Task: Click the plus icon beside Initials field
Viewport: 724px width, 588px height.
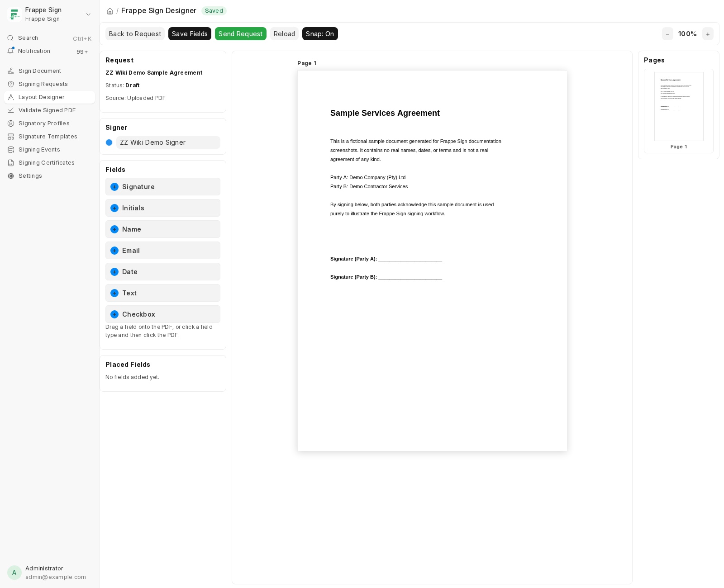Action: [x=114, y=208]
